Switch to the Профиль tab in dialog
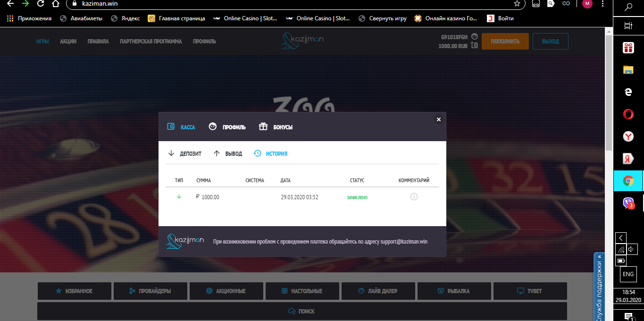The height and width of the screenshot is (321, 644). point(227,127)
